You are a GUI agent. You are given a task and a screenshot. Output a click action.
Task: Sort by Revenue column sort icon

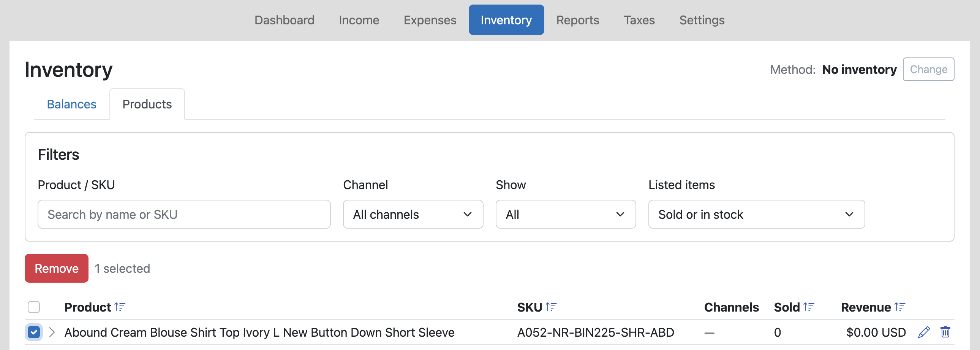pyautogui.click(x=900, y=307)
